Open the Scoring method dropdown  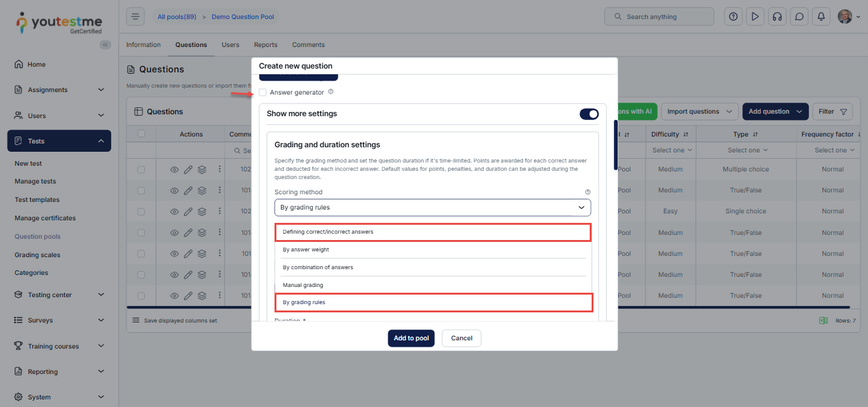click(x=432, y=208)
